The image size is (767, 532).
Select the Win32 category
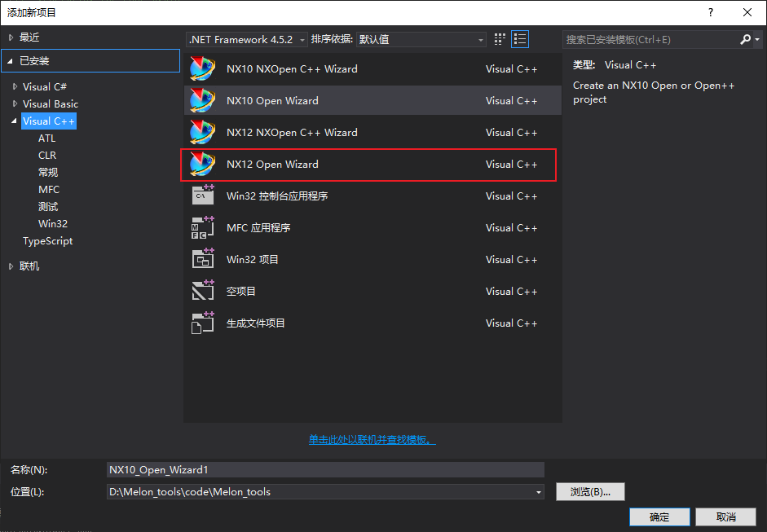[x=53, y=224]
